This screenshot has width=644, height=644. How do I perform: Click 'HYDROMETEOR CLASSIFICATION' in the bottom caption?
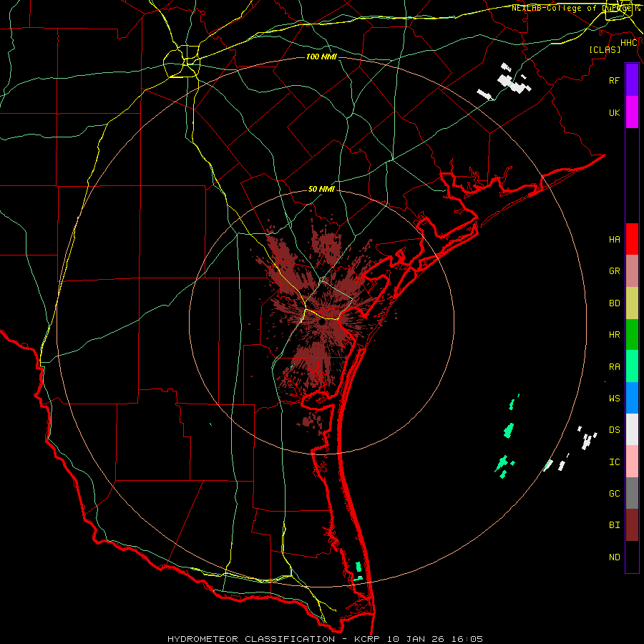point(251,639)
